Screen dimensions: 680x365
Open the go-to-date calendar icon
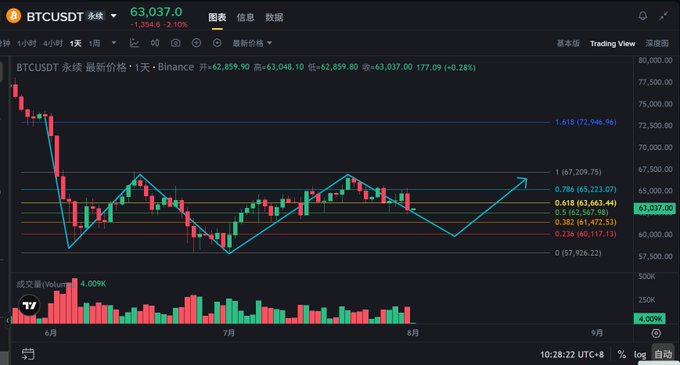[x=28, y=354]
